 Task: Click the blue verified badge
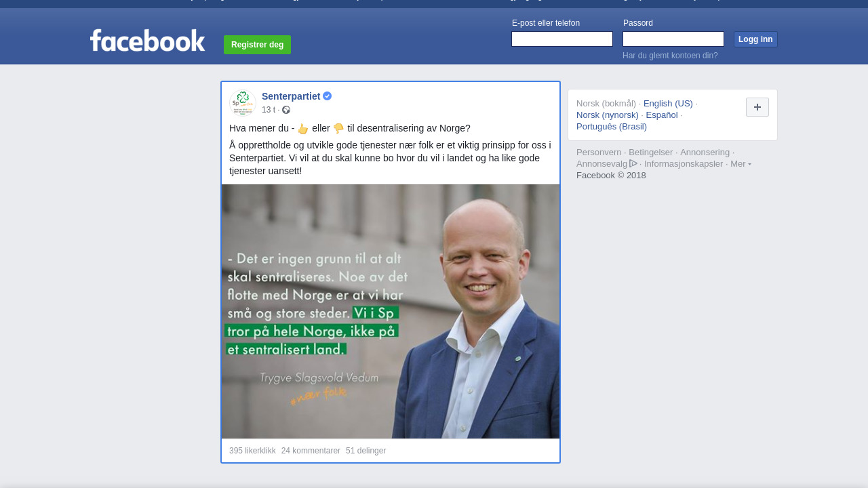pos(328,96)
